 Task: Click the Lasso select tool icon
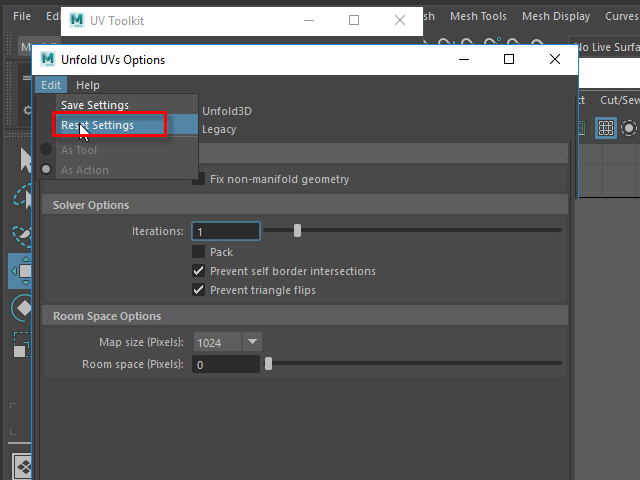point(22,197)
